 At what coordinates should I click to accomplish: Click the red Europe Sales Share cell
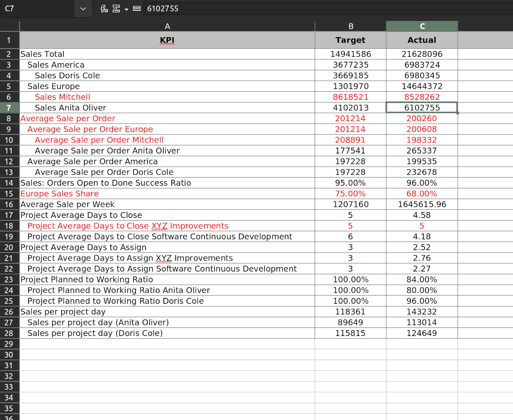167,193
